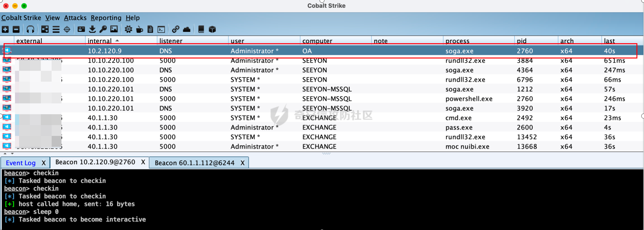Sort by the last column header

(622, 41)
